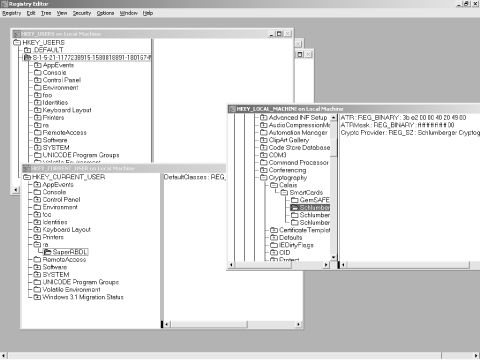This screenshot has height=360, width=481.
Task: Click foo folder icon in HKEY_USERS window
Action: pos(38,95)
